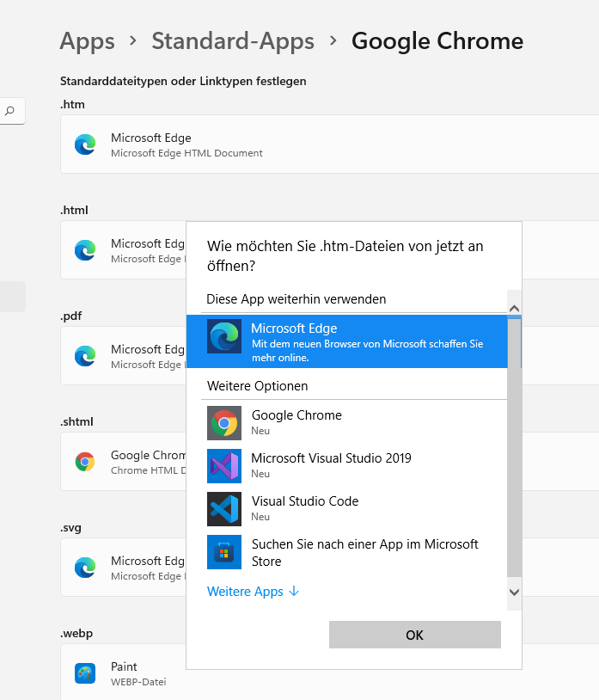
Task: Pick the Visual Studio Code icon
Action: (224, 509)
